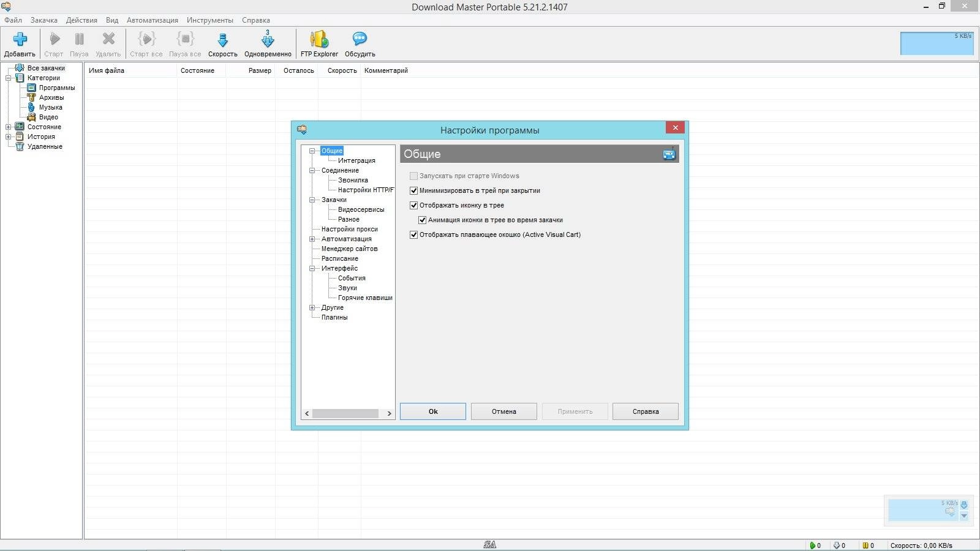Click the Удалить X icon in toolbar
The width and height of the screenshot is (980, 551).
[108, 39]
